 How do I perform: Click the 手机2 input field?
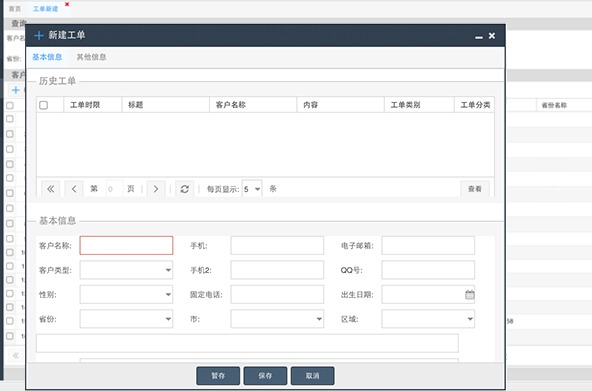[277, 270]
